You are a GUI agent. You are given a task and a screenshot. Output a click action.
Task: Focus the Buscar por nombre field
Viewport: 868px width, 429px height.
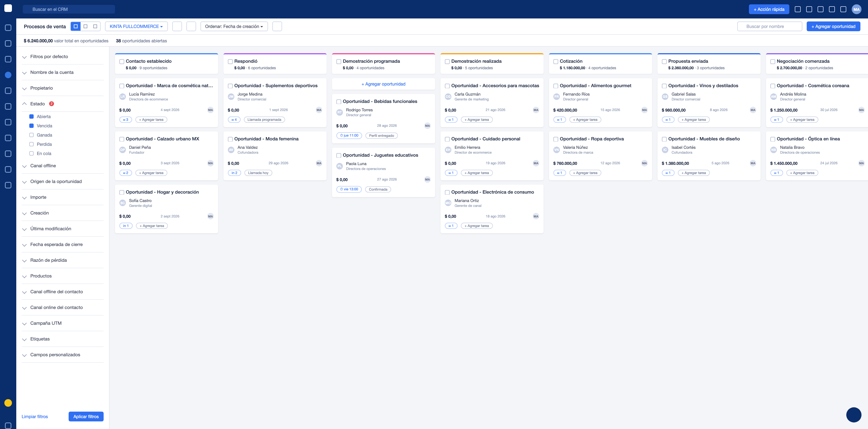[769, 26]
